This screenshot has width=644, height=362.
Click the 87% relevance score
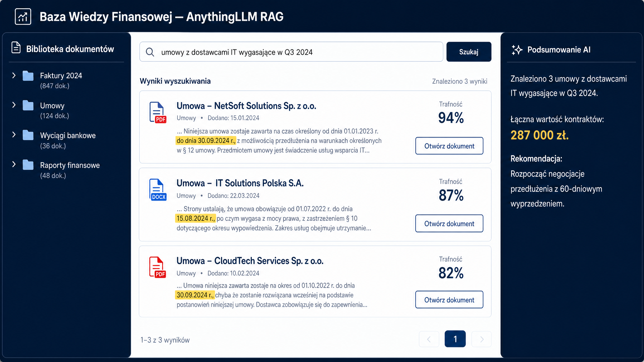(x=451, y=195)
